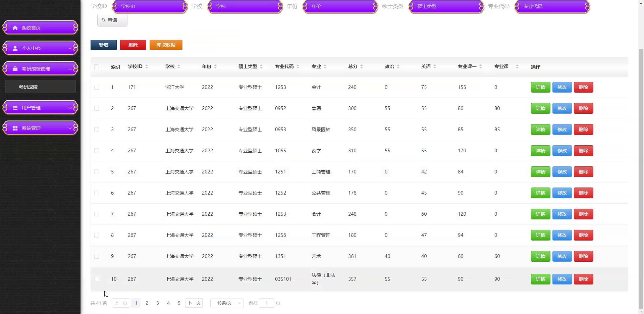This screenshot has width=644, height=314.
Task: Expand the 用户管理 menu chevron
Action: tap(70, 108)
